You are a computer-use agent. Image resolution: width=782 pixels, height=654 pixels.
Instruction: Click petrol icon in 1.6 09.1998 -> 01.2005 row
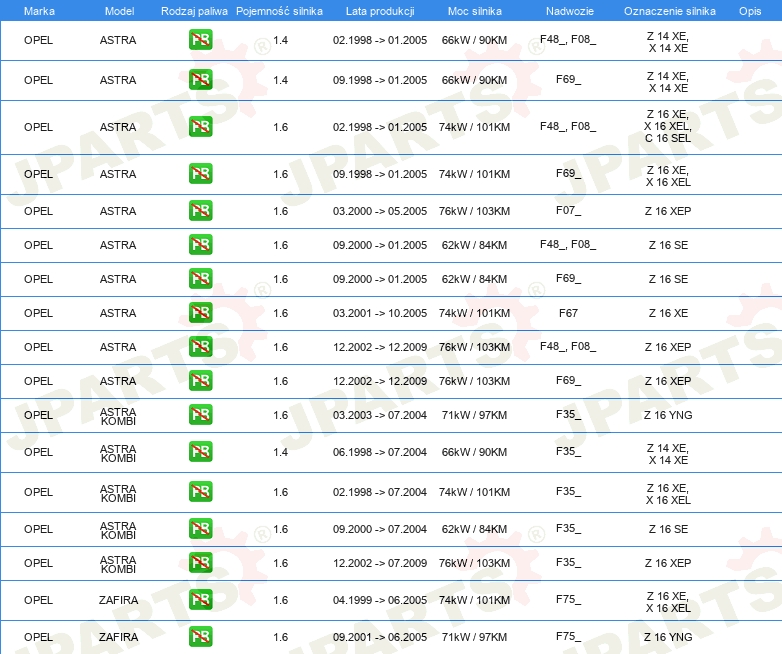click(x=200, y=174)
